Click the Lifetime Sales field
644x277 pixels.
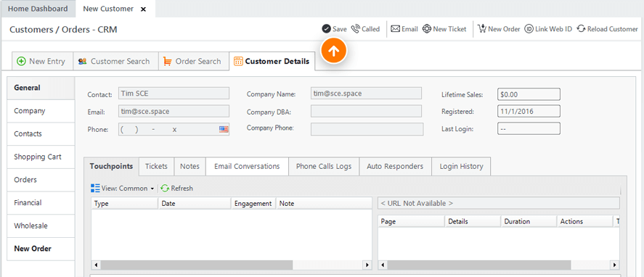529,94
